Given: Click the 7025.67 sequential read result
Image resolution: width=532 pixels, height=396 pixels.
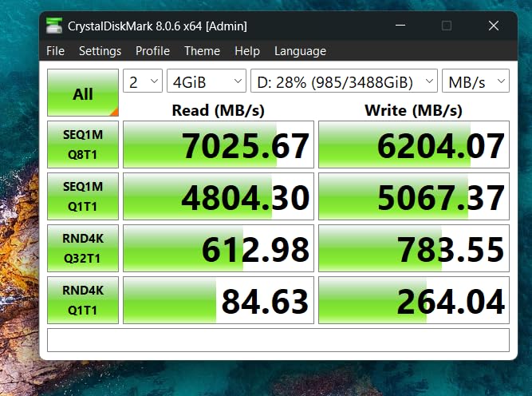Looking at the screenshot, I should (x=219, y=145).
